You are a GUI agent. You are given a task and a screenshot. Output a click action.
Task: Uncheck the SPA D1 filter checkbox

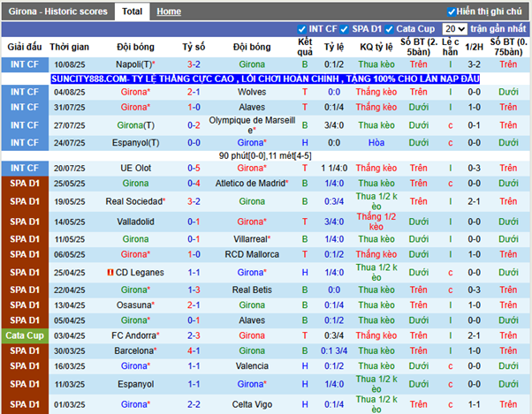345,29
